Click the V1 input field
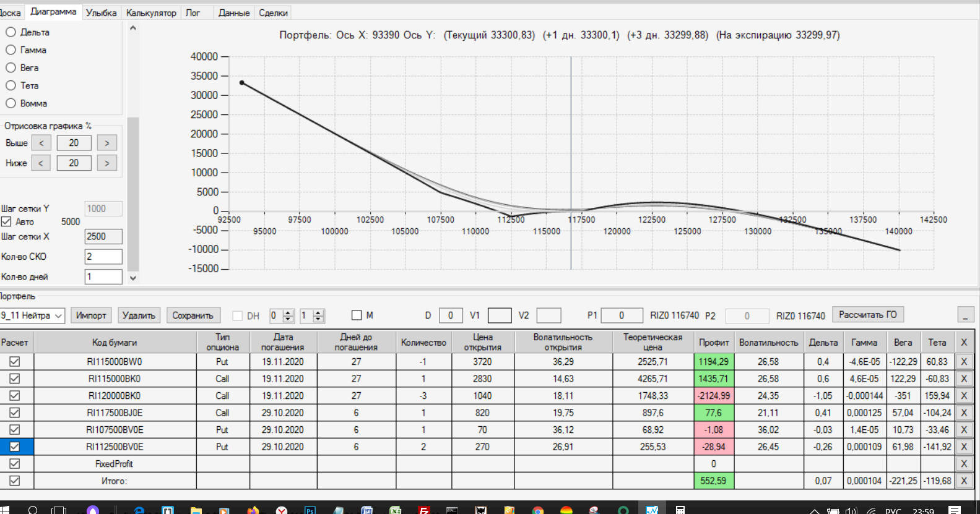980x514 pixels. pos(500,315)
